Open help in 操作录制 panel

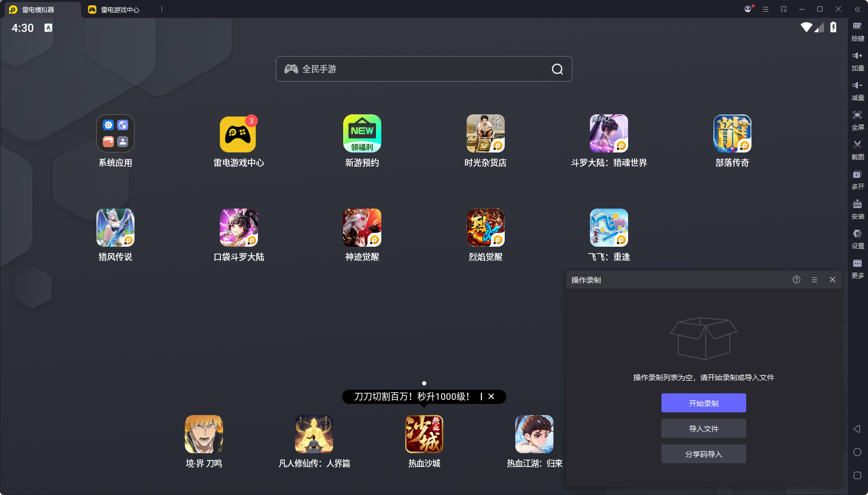click(797, 280)
